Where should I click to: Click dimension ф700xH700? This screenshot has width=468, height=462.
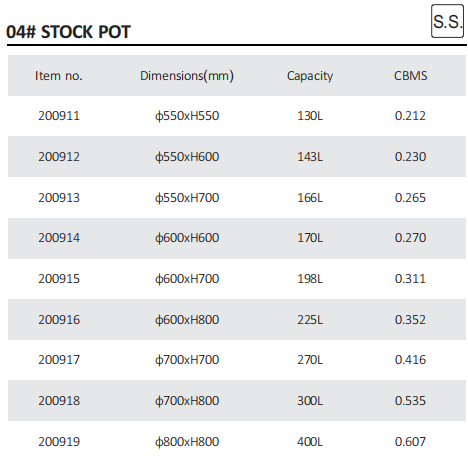coord(187,360)
